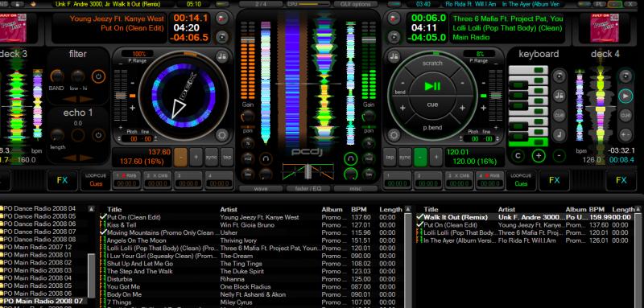Click the highlighted green bottom piano key
The image size is (644, 308).
pos(528,142)
